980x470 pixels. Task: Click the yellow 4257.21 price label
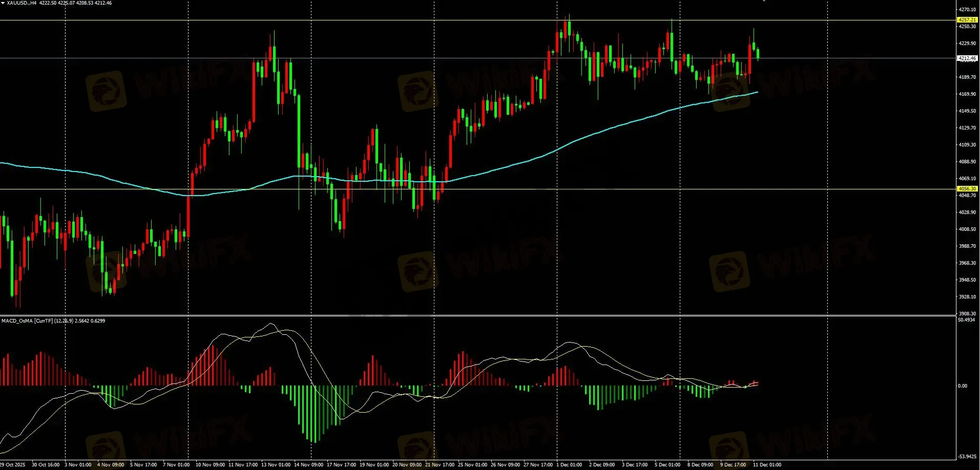tap(967, 20)
